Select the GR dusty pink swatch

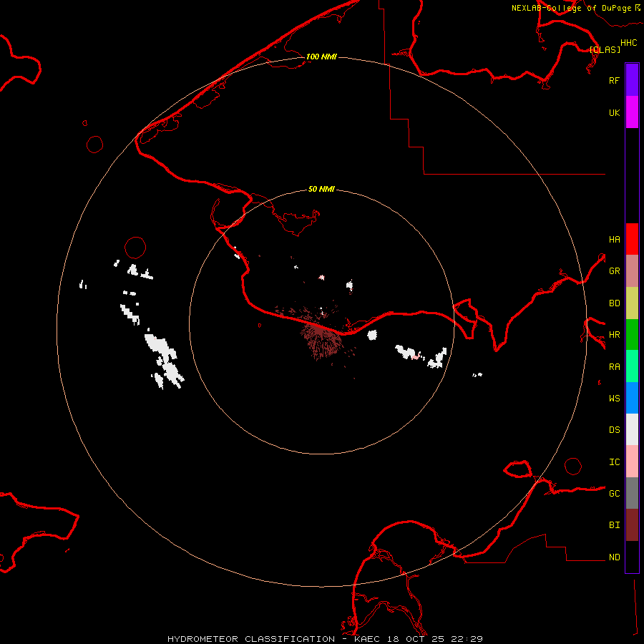click(632, 270)
